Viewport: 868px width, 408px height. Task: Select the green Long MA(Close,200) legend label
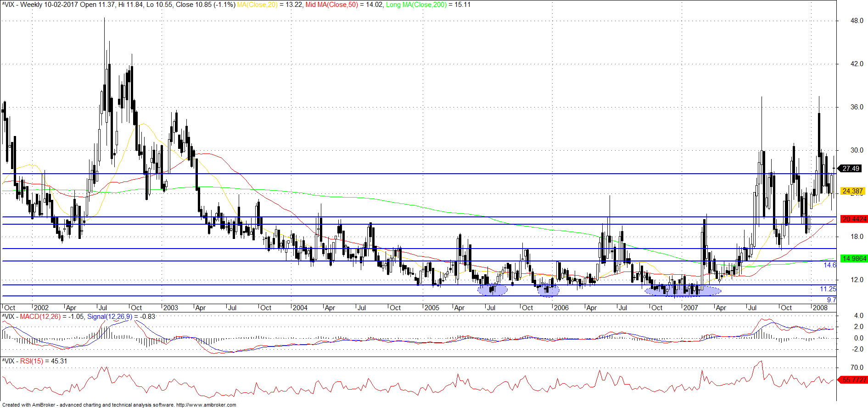tap(416, 5)
